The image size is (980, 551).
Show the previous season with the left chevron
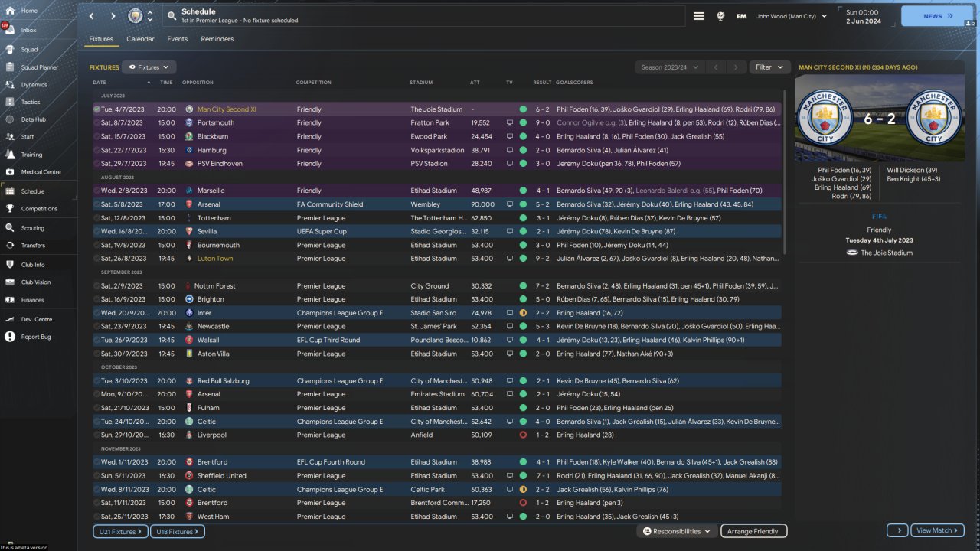(716, 67)
